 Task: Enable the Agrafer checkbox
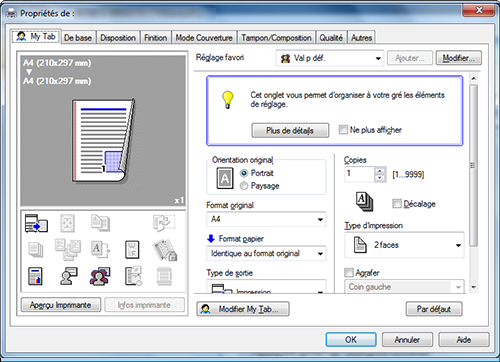(x=349, y=273)
